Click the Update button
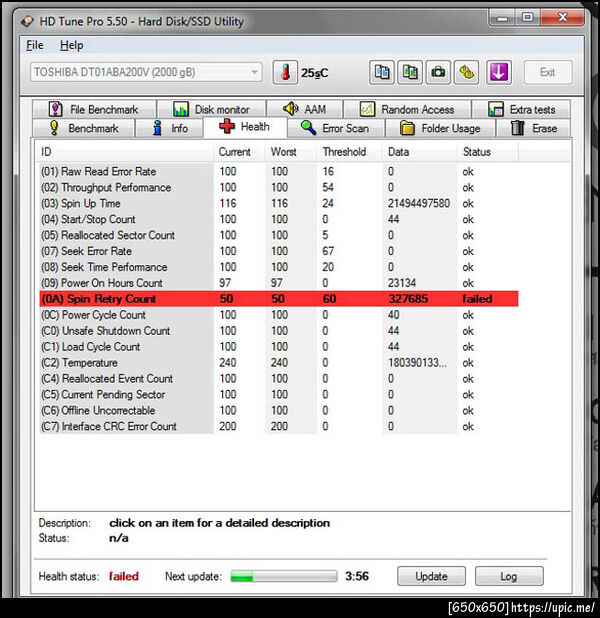The height and width of the screenshot is (618, 600). (431, 576)
